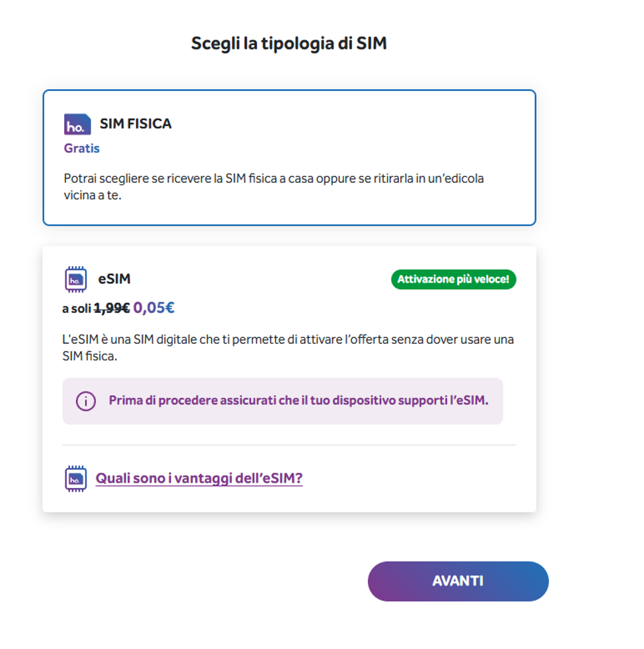Click the ho. logo in SIM FISICA card
This screenshot has height=649, width=644.
(77, 124)
